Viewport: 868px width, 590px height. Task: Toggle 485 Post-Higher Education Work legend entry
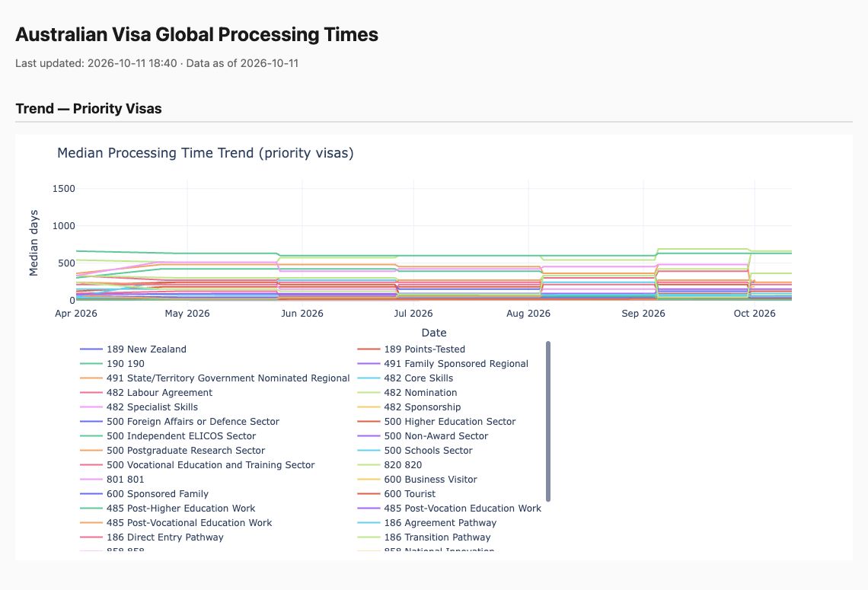click(168, 508)
